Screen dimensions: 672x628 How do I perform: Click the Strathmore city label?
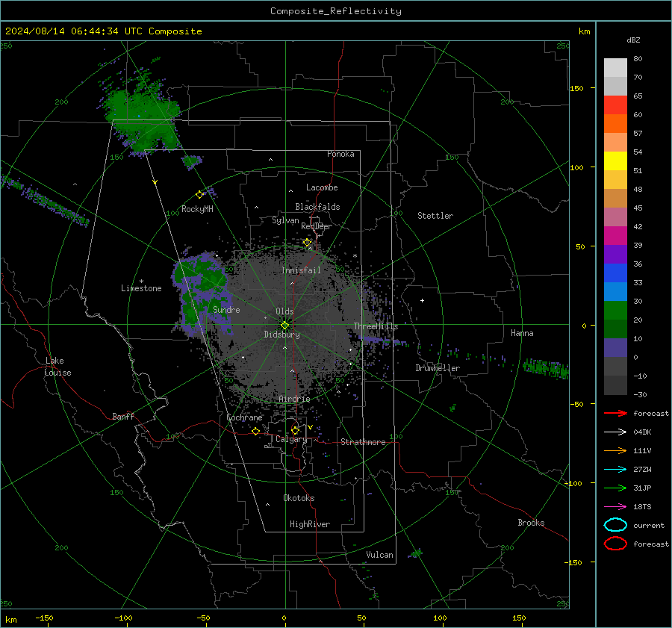363,442
